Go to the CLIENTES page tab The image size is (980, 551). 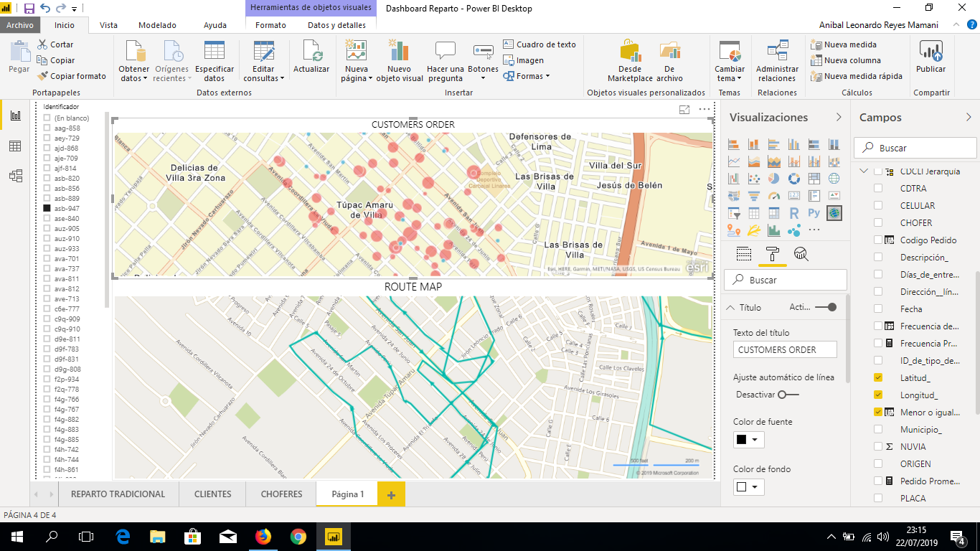(x=213, y=494)
